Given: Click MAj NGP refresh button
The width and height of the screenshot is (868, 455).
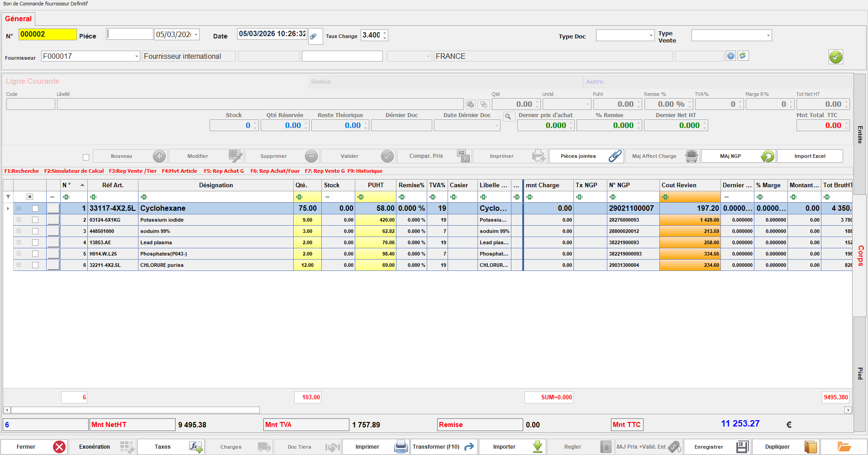Looking at the screenshot, I should pos(738,156).
